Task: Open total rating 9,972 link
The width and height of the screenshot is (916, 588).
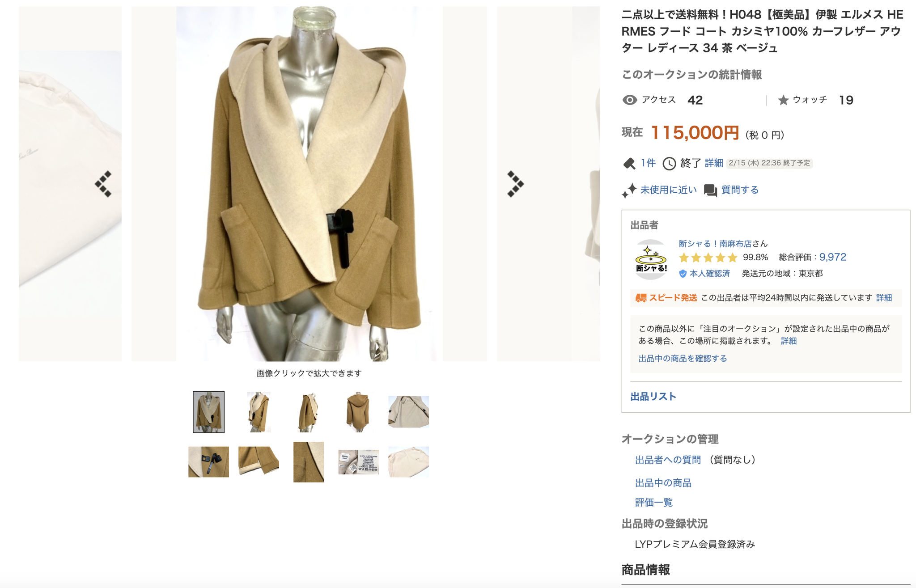Action: (x=832, y=257)
